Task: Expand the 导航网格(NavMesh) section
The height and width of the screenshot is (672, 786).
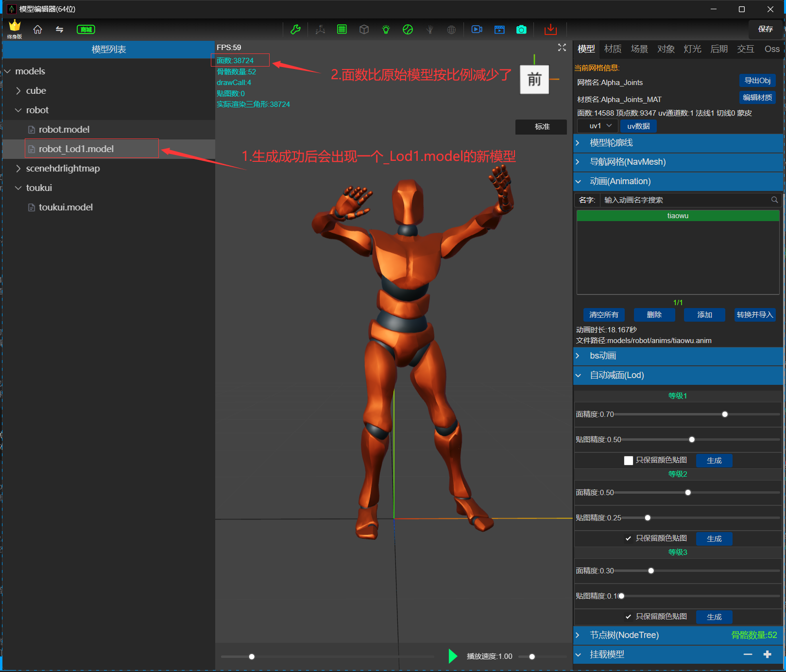Action: click(678, 162)
